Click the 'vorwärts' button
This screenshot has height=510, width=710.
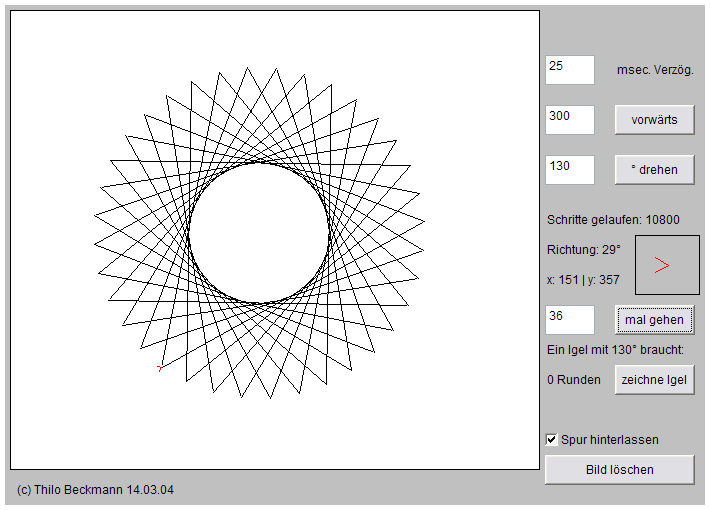[654, 120]
